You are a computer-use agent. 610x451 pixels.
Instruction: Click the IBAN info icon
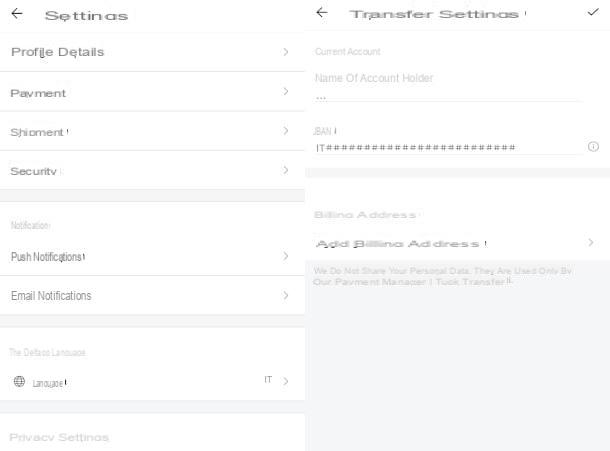(x=593, y=147)
